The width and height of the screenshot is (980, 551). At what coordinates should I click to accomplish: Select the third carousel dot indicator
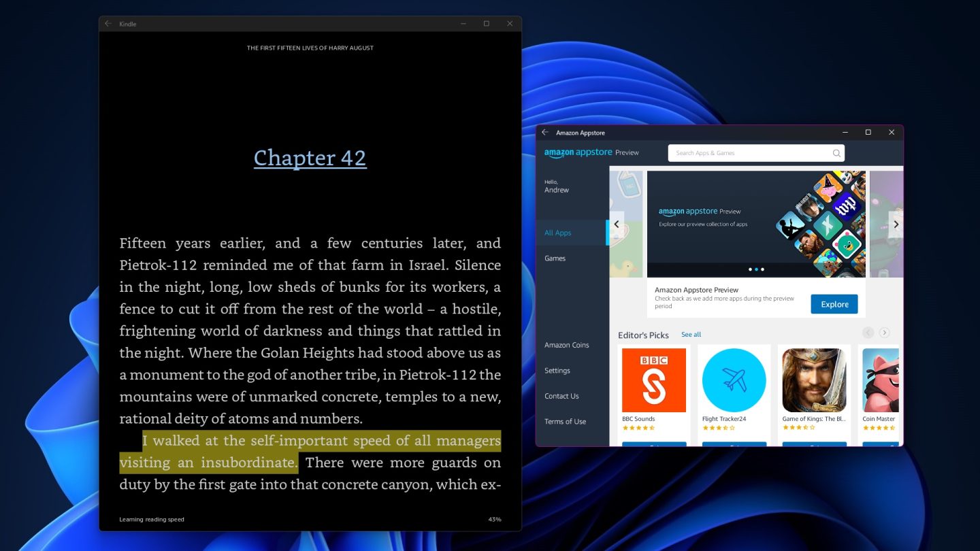[762, 269]
